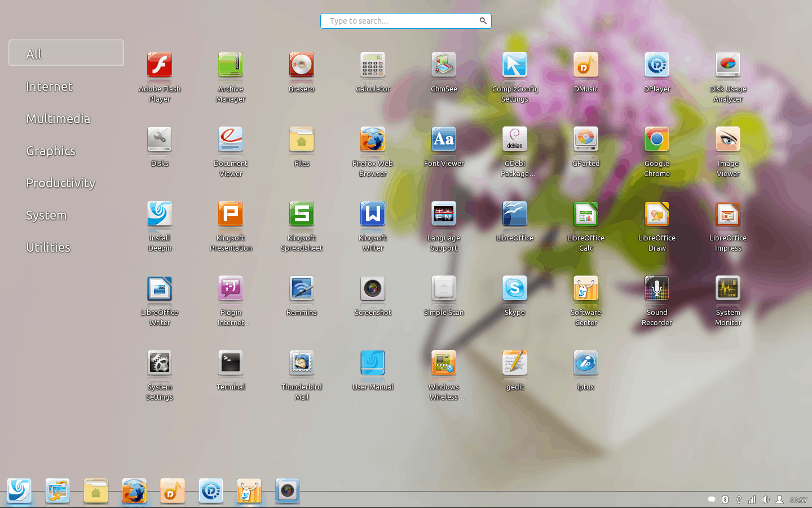The width and height of the screenshot is (812, 508).
Task: Launch System Monitor
Action: [728, 288]
